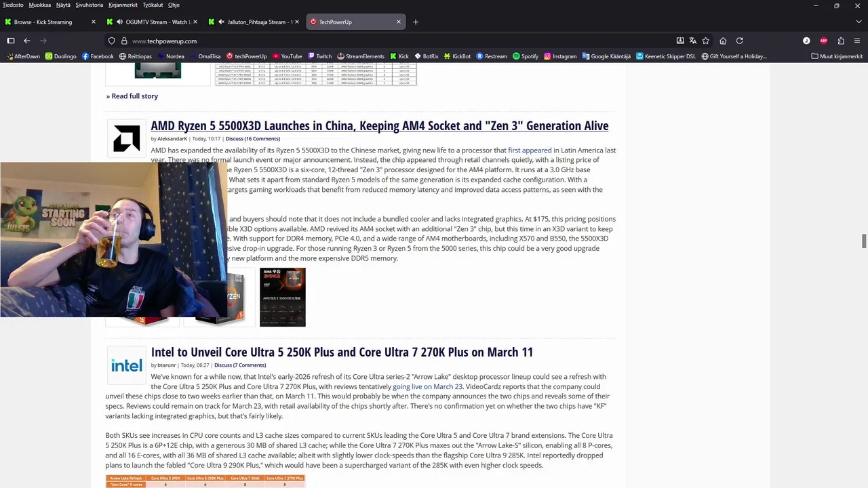Open the sidebar toggle icon in Firefox toolbar

pyautogui.click(x=11, y=41)
